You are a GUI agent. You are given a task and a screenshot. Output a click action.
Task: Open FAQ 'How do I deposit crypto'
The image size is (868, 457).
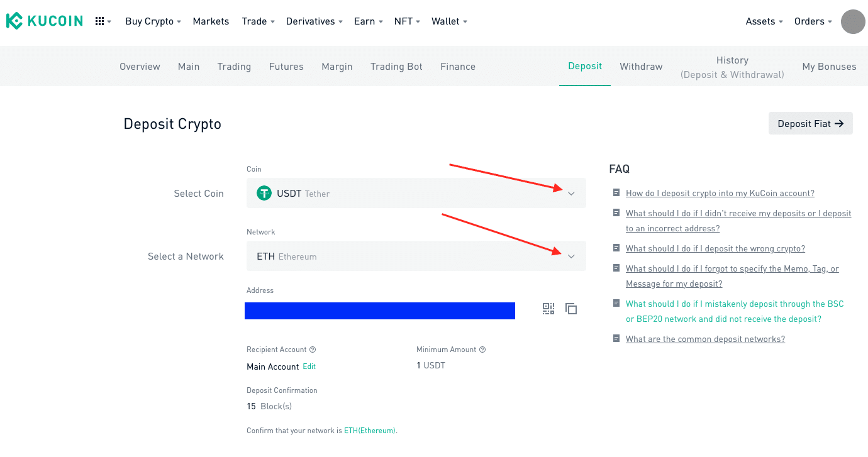coord(720,194)
